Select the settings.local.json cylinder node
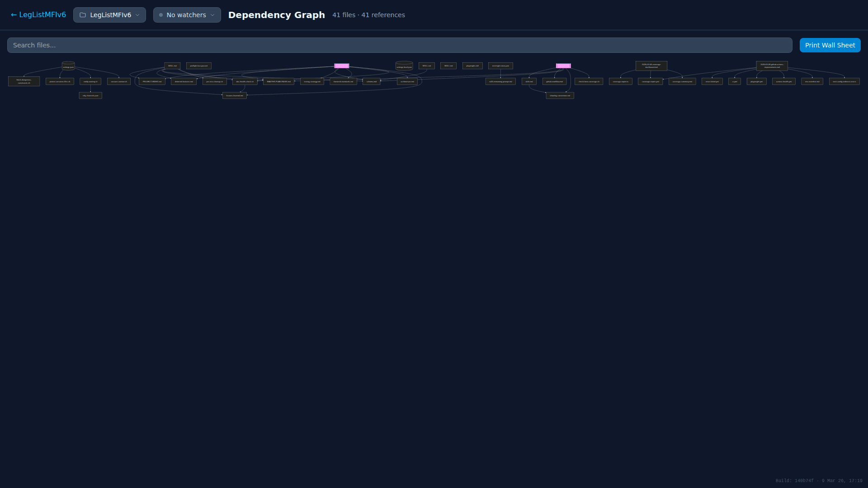Image resolution: width=868 pixels, height=488 pixels. point(404,67)
